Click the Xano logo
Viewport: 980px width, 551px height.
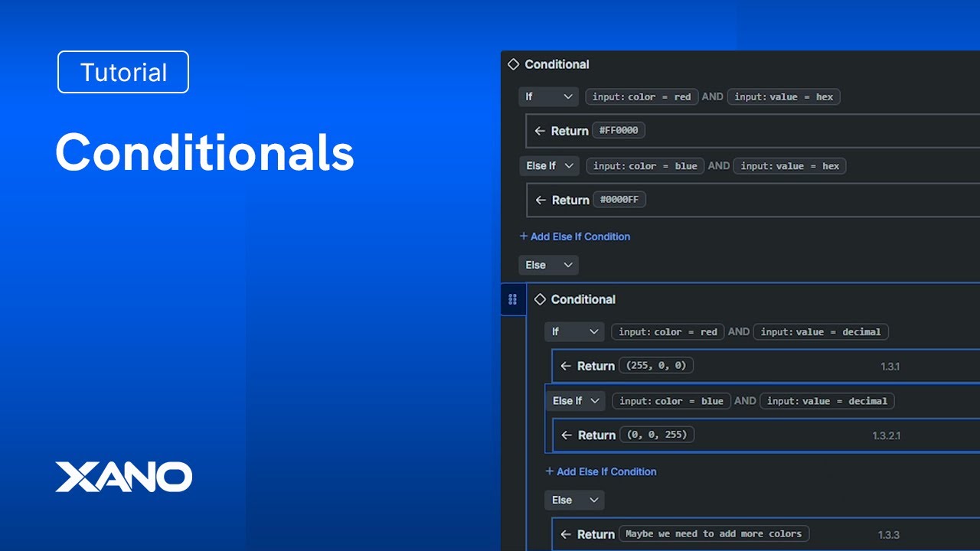pos(123,476)
